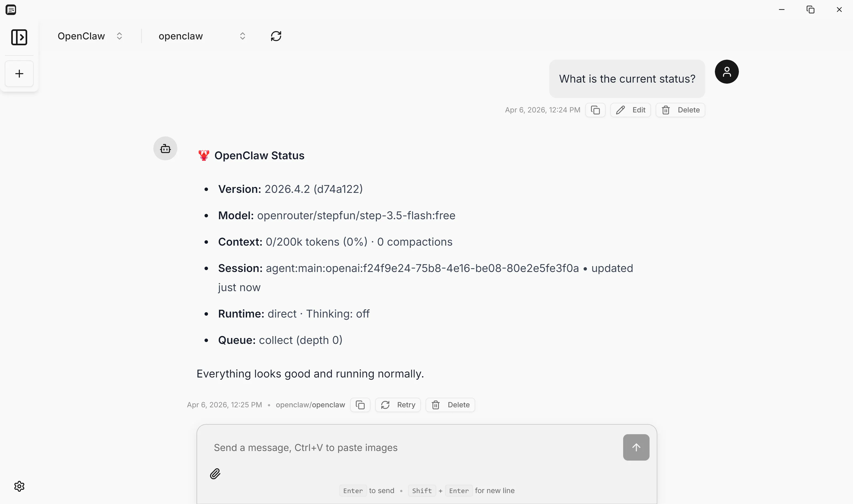
Task: Click the Model openrouter/stepfun line
Action: pos(337,215)
